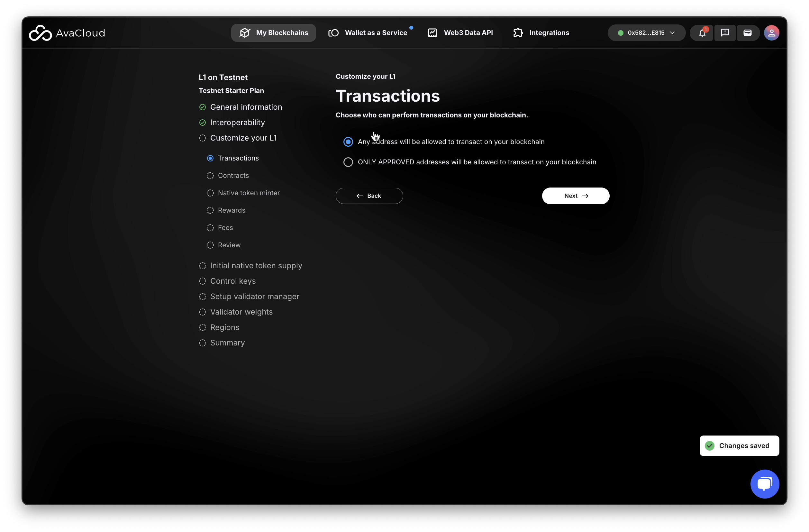809x532 pixels.
Task: Collapse the Customize your L1 section
Action: [243, 138]
